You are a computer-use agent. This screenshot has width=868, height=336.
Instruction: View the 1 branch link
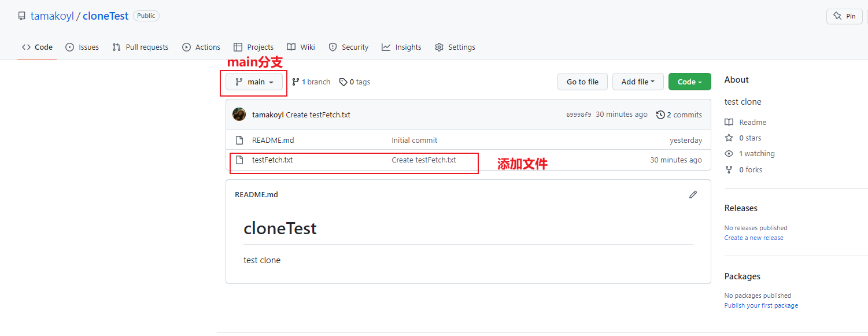coord(311,82)
